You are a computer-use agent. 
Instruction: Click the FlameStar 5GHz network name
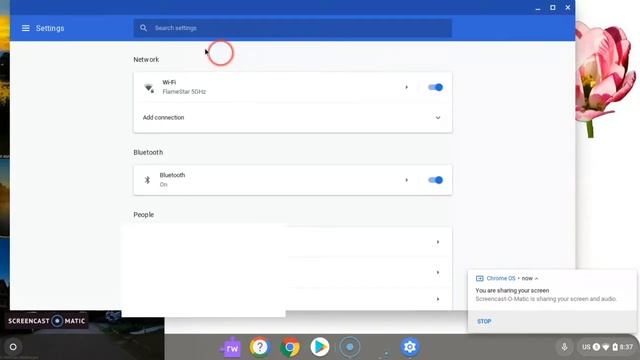[x=184, y=92]
